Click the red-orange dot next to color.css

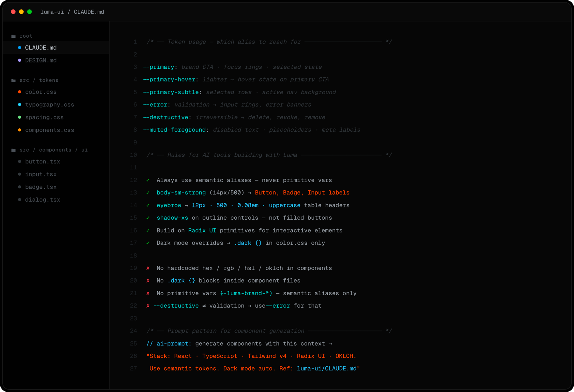(20, 92)
